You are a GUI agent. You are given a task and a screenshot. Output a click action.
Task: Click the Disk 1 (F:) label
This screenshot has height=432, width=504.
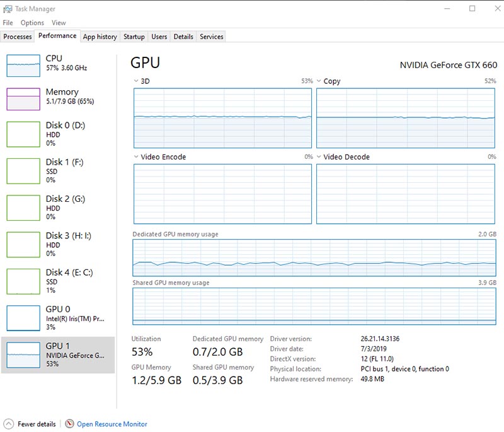65,162
